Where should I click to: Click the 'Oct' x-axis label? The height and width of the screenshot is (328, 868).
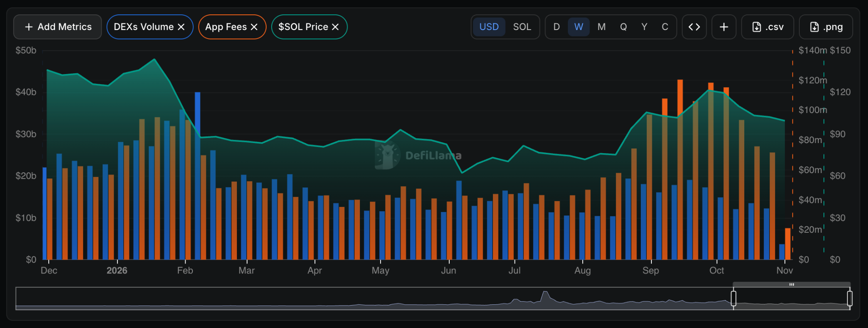click(717, 270)
